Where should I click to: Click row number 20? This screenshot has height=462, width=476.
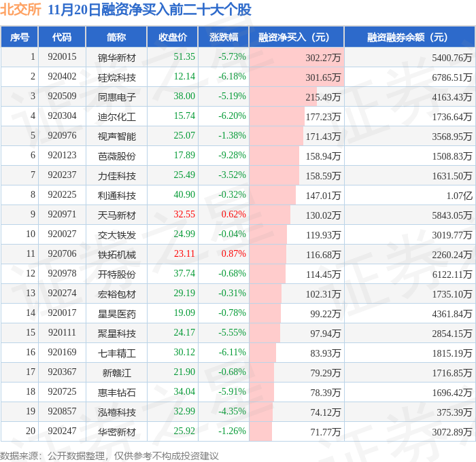(x=31, y=431)
